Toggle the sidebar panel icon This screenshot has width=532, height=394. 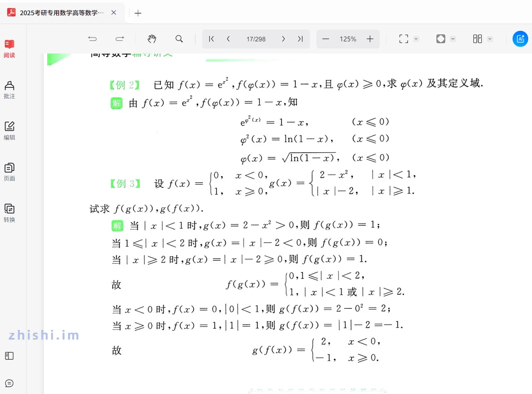9,356
